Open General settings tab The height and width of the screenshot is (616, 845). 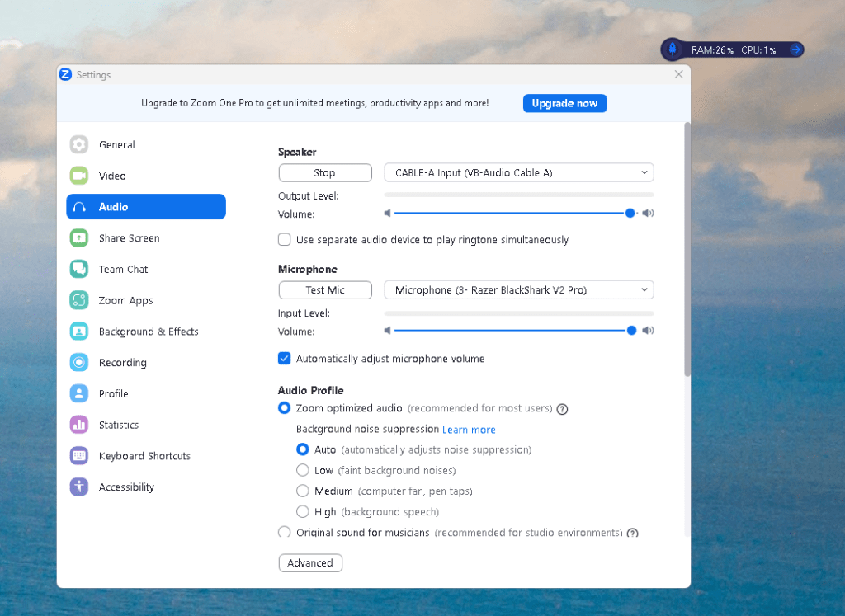click(146, 144)
